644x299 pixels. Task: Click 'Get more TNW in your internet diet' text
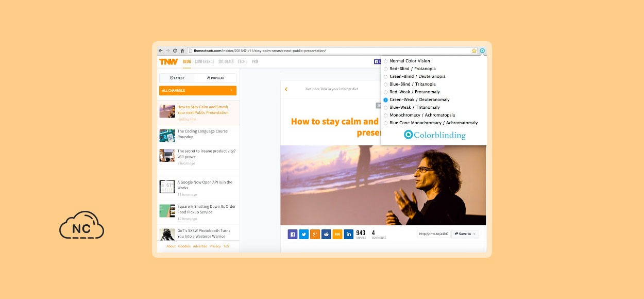[332, 89]
